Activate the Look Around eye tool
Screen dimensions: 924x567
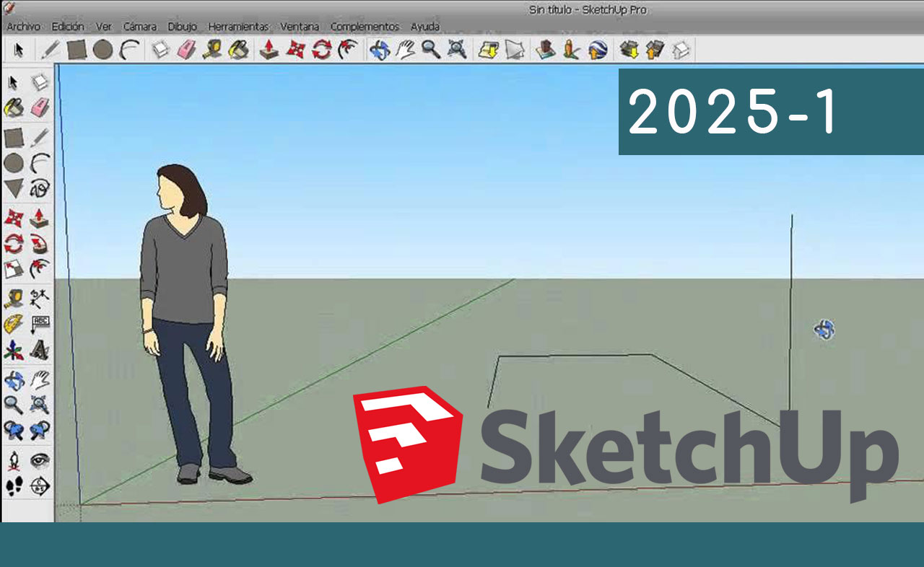click(40, 460)
